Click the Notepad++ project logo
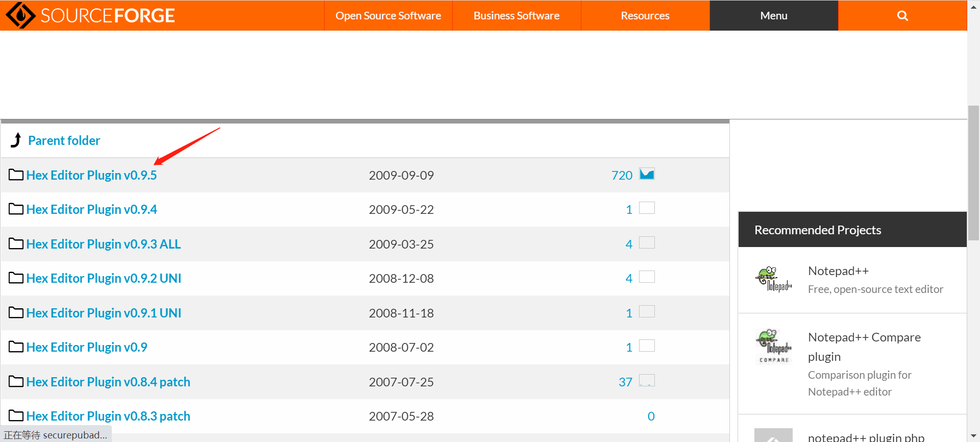The height and width of the screenshot is (442, 980). 773,279
